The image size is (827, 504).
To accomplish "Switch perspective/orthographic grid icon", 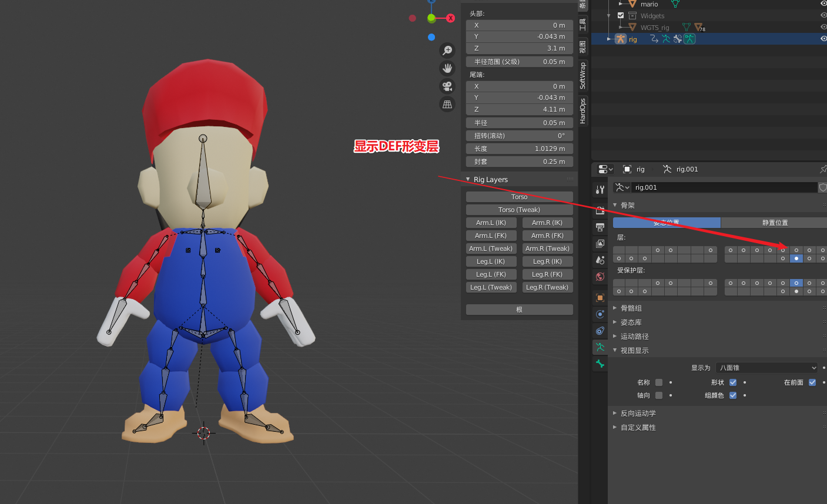I will click(x=447, y=105).
